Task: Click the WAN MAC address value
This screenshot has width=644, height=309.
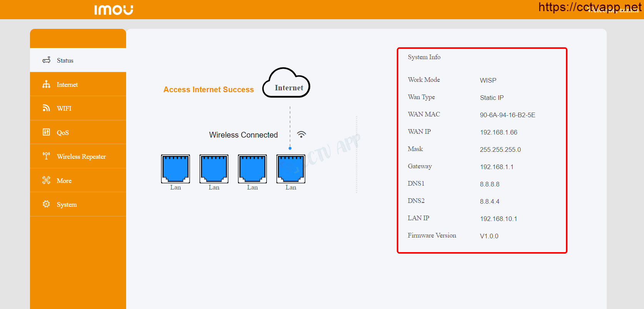Action: tap(508, 115)
